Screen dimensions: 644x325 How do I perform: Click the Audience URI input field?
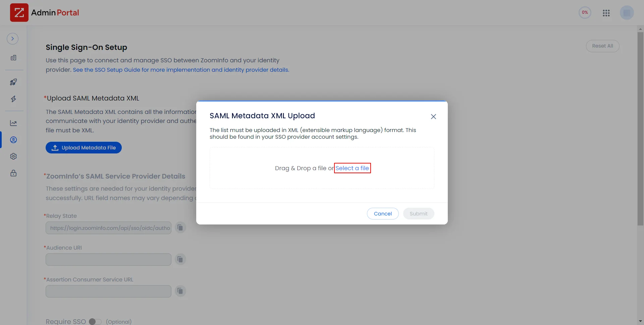tap(108, 259)
